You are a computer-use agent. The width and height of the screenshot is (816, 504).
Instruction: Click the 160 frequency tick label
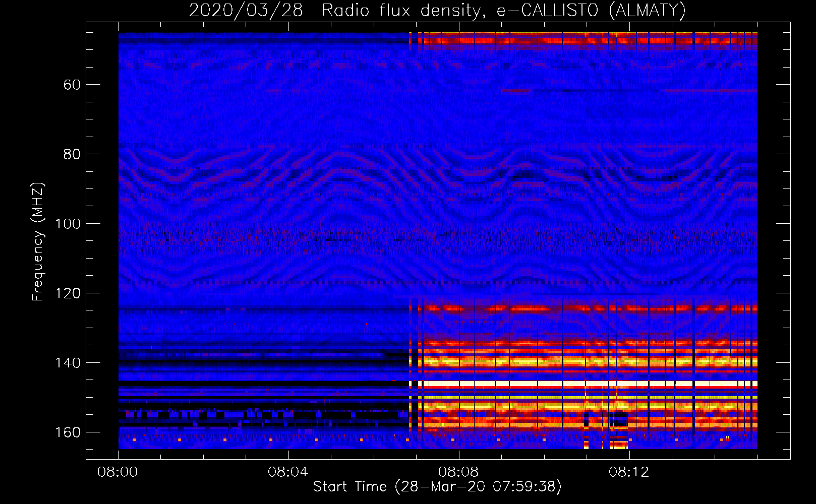[x=68, y=432]
